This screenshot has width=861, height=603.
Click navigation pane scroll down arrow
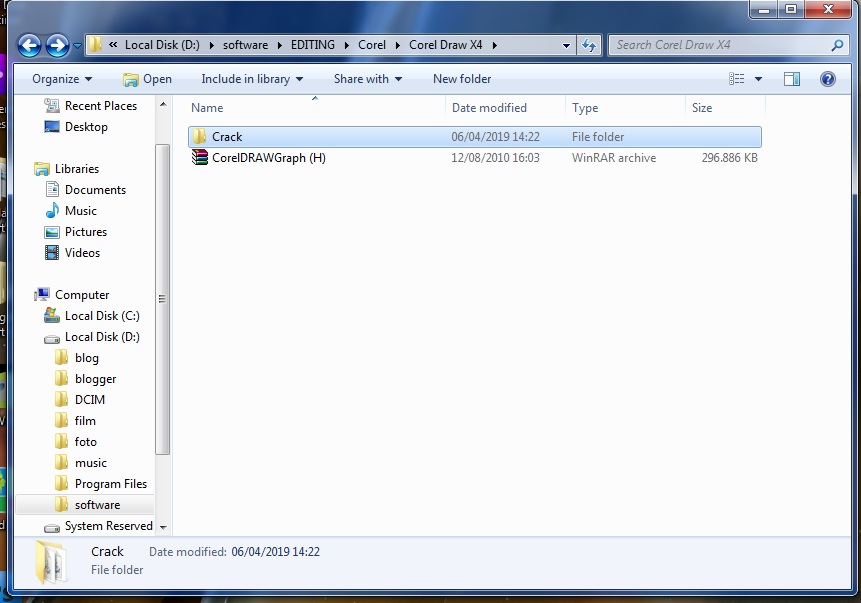163,527
